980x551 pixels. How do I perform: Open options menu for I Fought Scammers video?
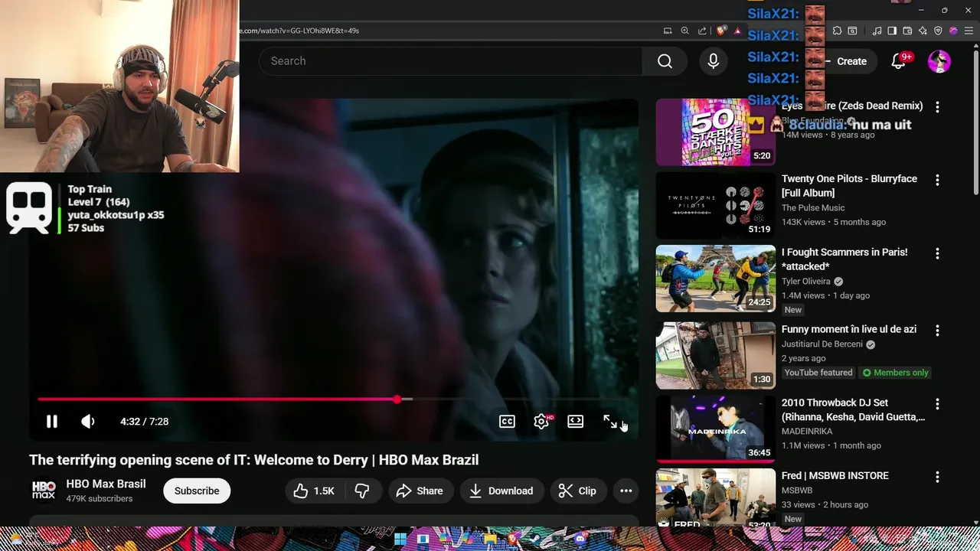(937, 253)
